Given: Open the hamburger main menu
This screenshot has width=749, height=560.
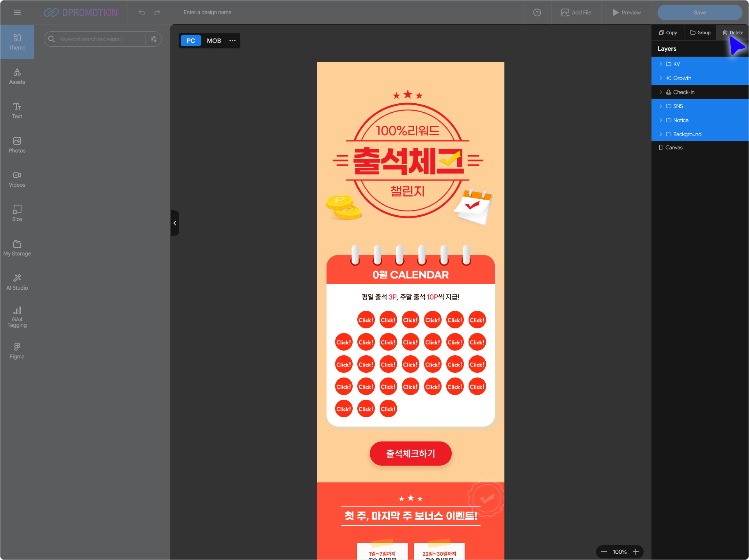Looking at the screenshot, I should coord(17,12).
